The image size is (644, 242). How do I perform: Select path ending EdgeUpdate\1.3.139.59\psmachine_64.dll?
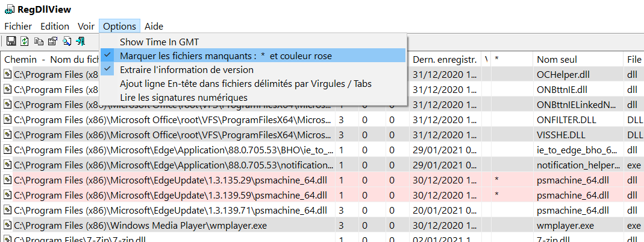(170, 195)
